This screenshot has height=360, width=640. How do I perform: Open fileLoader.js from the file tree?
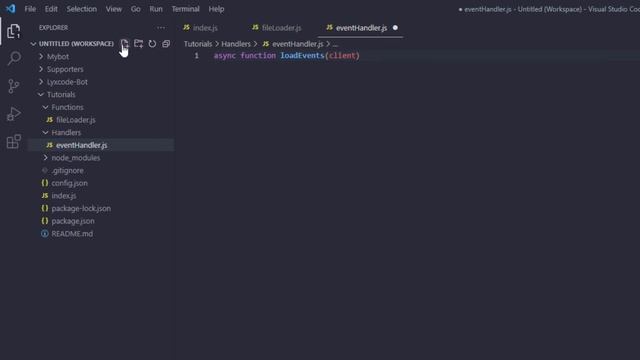pos(76,120)
